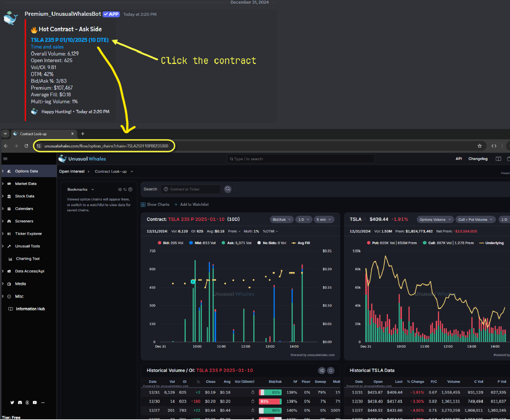Viewport: 510px width, 420px height.
Task: Open the docs book icon near Changelog
Action: (x=498, y=159)
